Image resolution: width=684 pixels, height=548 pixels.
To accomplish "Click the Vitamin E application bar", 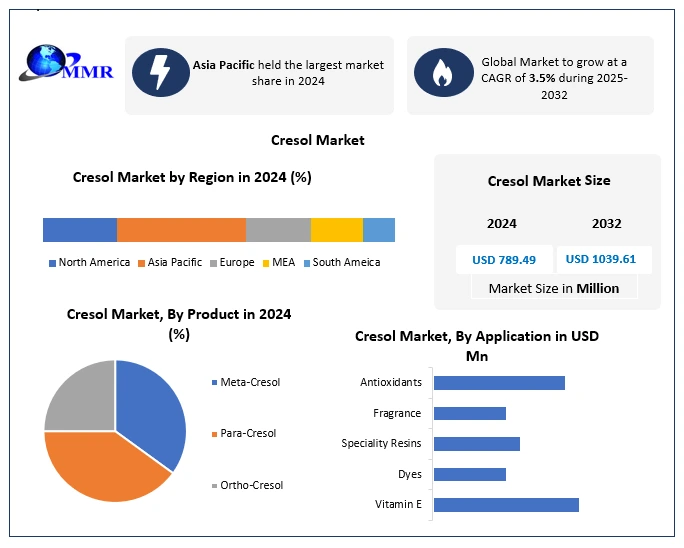I will (x=506, y=505).
